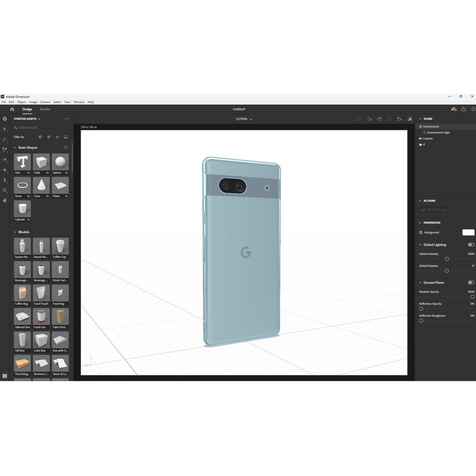Switch to the Design tab
This screenshot has width=476, height=476.
[x=27, y=109]
